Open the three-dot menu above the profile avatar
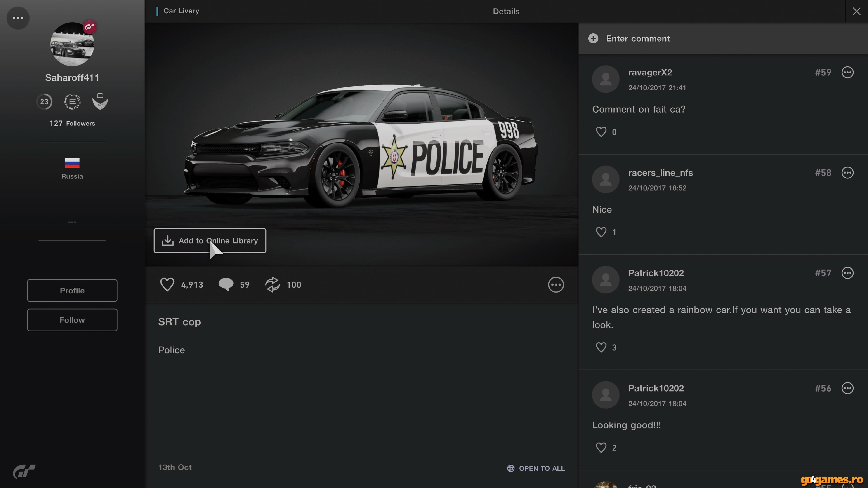The width and height of the screenshot is (868, 488). 18,18
